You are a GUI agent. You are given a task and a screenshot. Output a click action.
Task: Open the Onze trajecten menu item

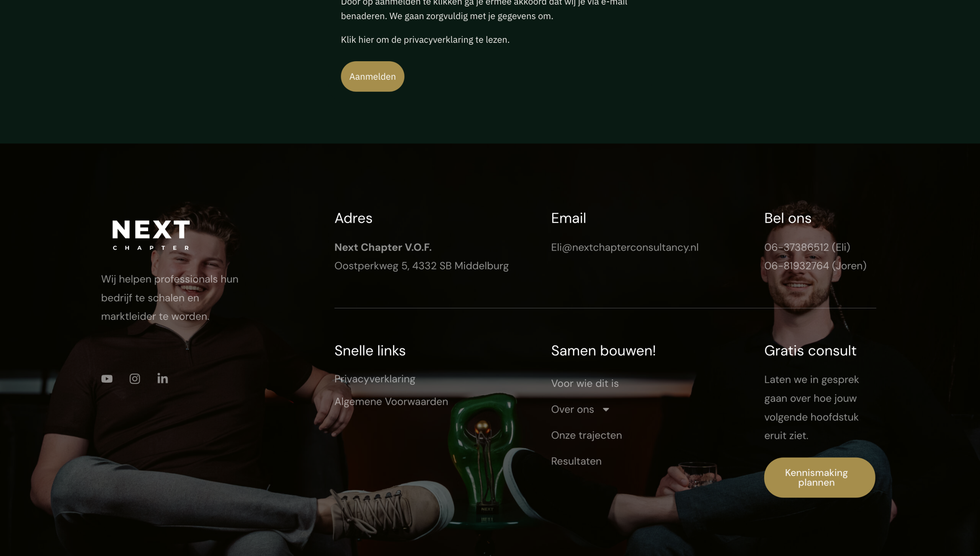coord(586,435)
